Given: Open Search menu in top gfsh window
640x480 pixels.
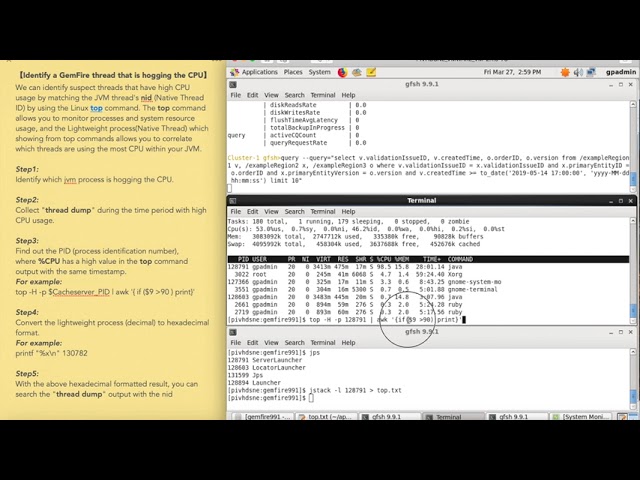Looking at the screenshot, I should [294, 95].
